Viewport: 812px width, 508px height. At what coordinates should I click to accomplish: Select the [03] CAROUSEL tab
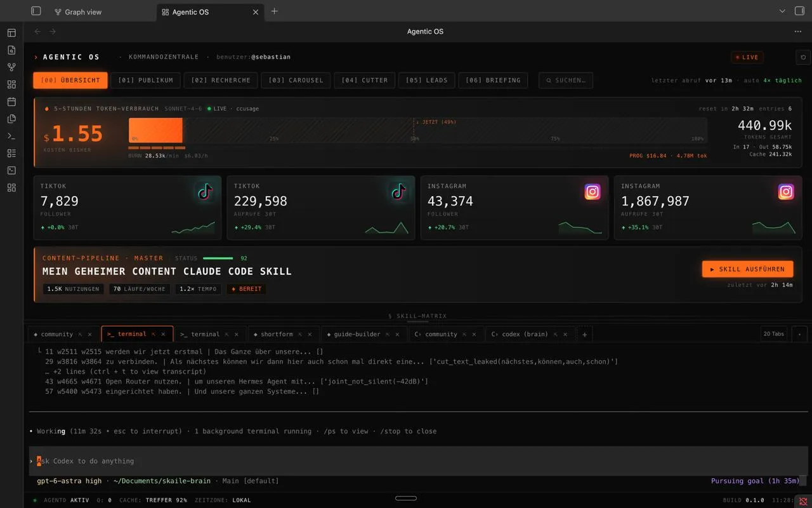[x=296, y=81]
